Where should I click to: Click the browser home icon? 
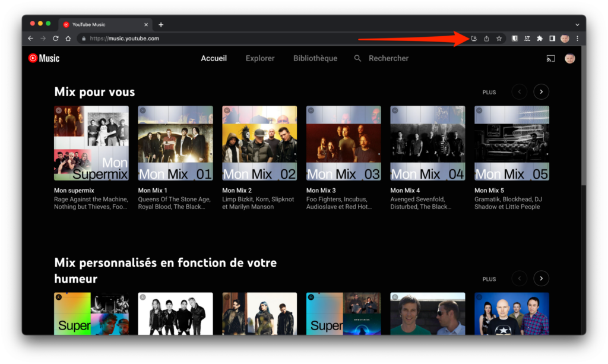pyautogui.click(x=68, y=39)
